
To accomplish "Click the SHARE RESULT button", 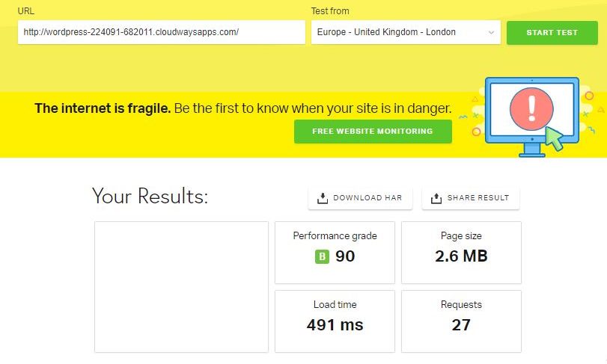I will point(470,198).
